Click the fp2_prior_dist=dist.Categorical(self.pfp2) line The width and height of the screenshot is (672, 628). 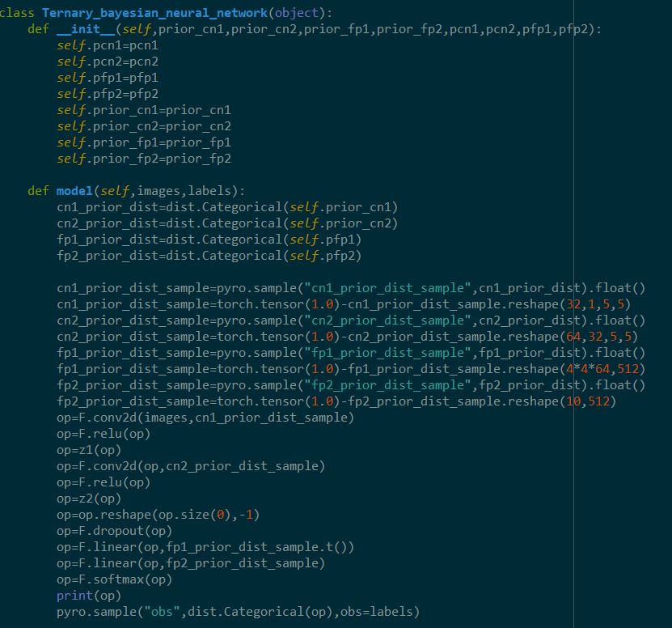pos(209,256)
